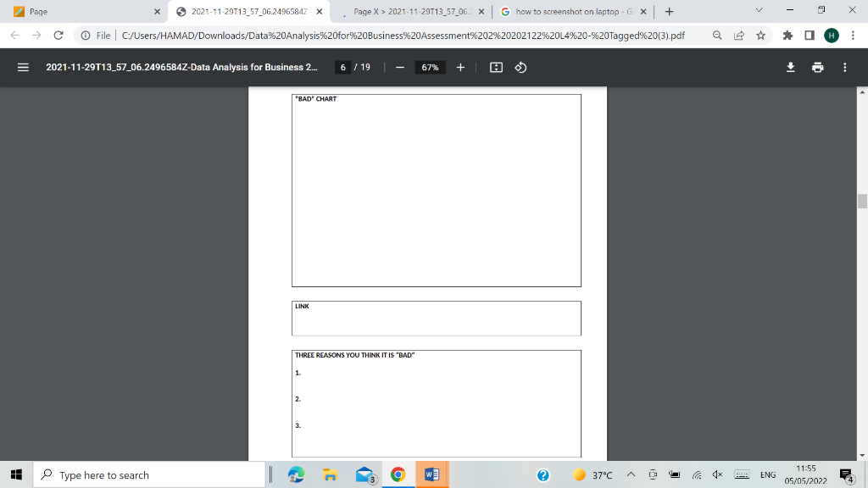Image resolution: width=868 pixels, height=488 pixels.
Task: Open the PDF sidebar menu
Action: click(x=22, y=67)
